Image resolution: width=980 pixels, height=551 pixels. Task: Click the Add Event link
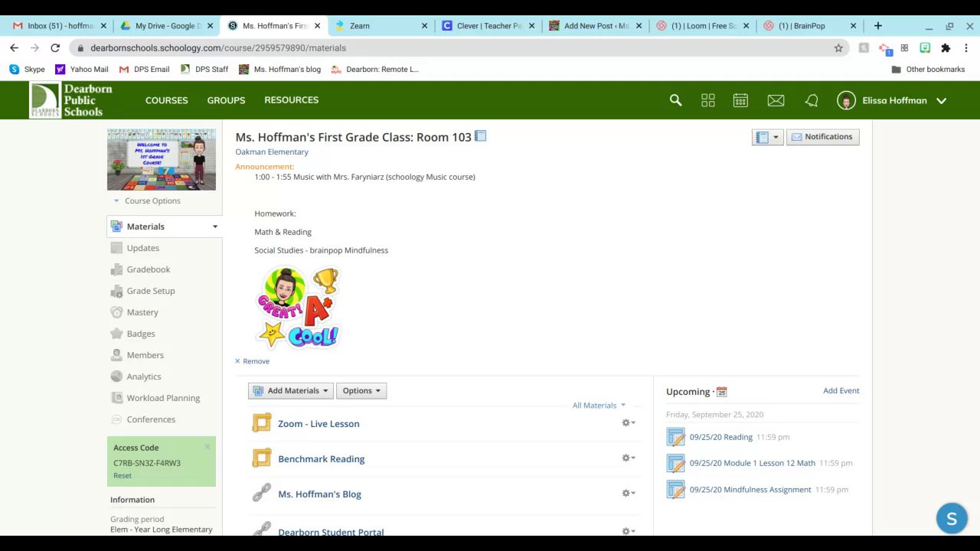tap(841, 390)
